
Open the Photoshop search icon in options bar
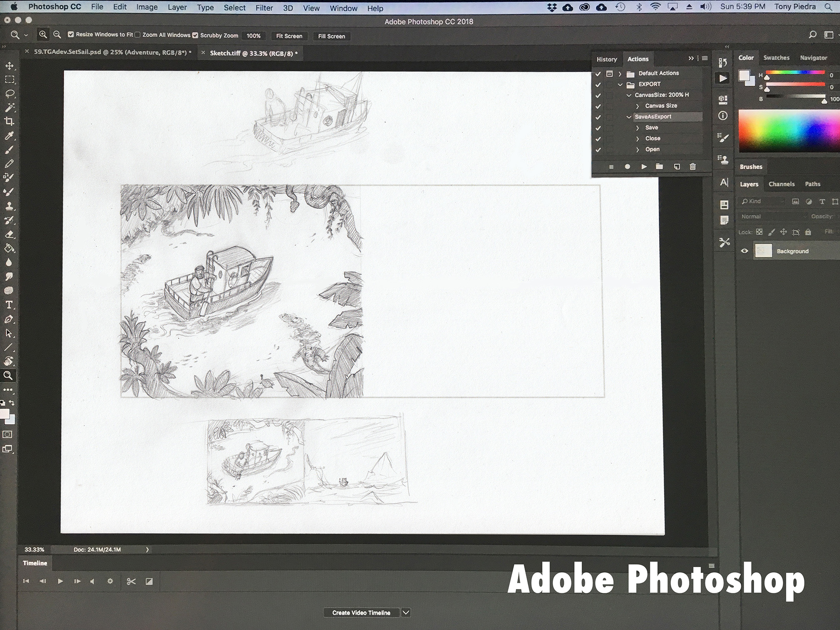pos(812,35)
